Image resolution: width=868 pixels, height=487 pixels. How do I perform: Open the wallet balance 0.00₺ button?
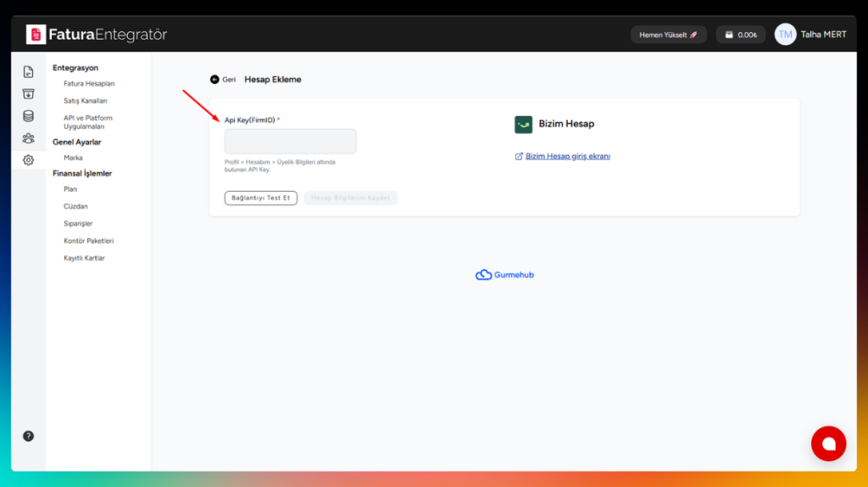click(x=741, y=35)
